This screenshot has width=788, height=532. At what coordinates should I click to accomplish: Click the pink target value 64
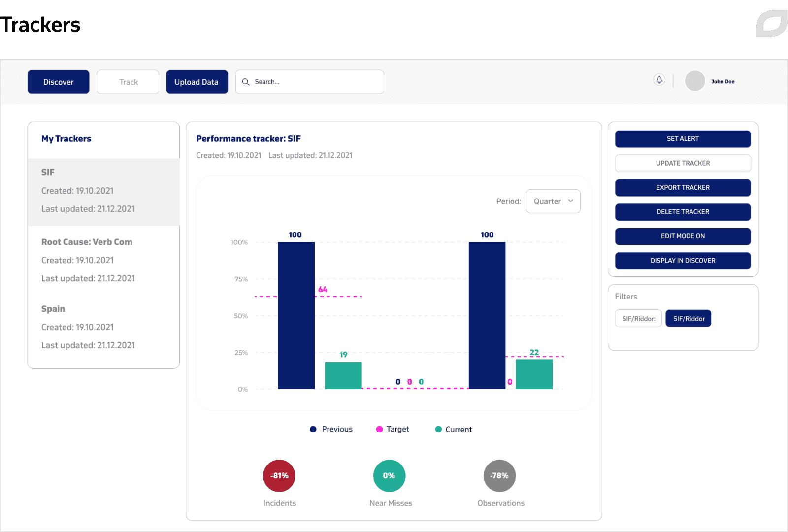[323, 289]
